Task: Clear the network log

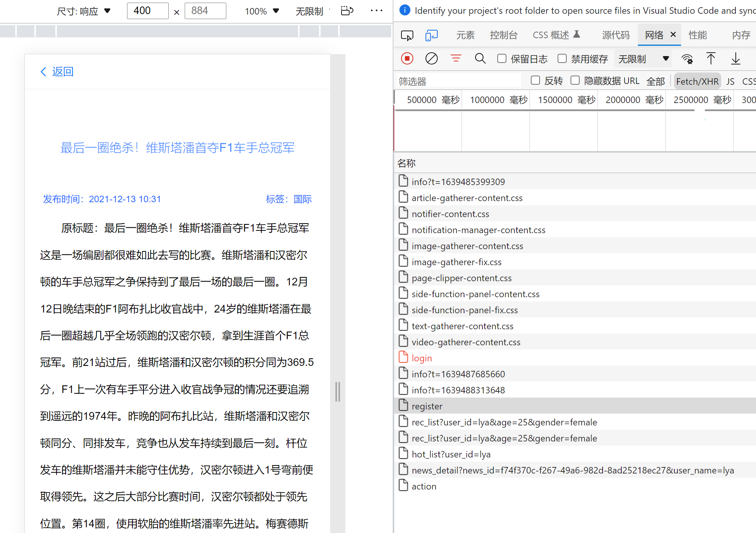Action: (431, 59)
